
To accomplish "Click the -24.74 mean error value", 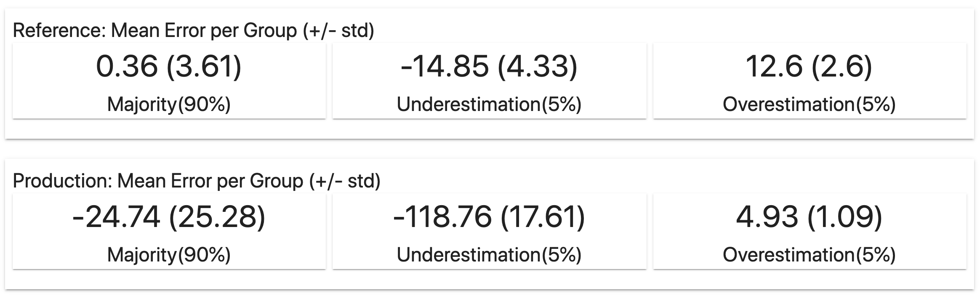I will pyautogui.click(x=116, y=217).
